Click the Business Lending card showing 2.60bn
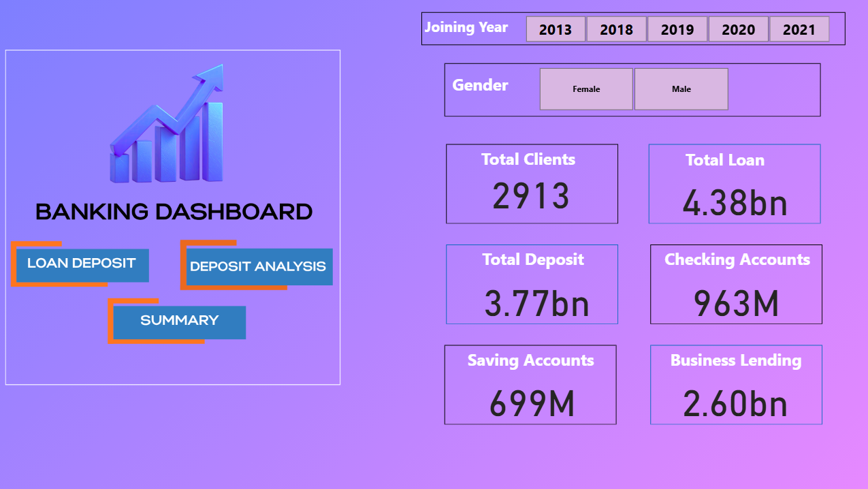Image resolution: width=868 pixels, height=489 pixels. [735, 384]
